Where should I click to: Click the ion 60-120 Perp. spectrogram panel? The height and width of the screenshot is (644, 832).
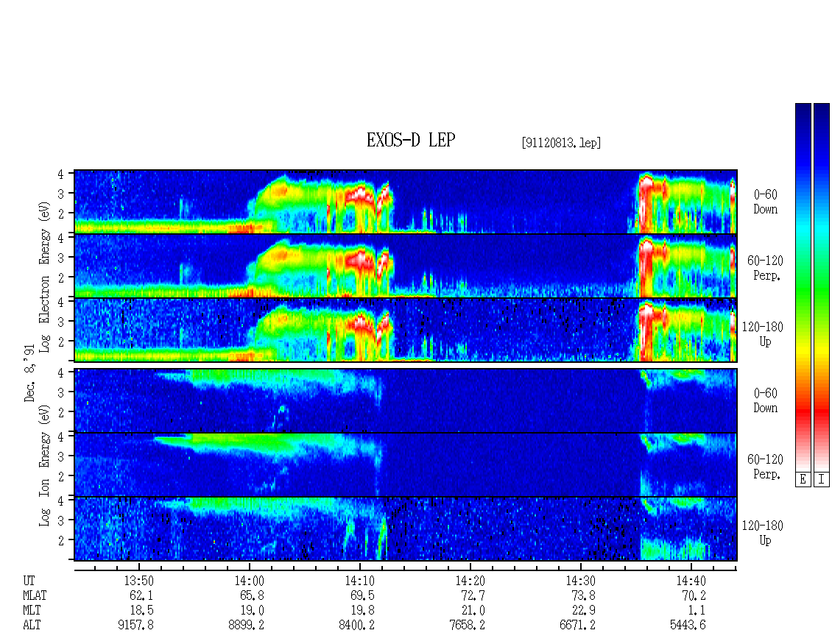406,464
